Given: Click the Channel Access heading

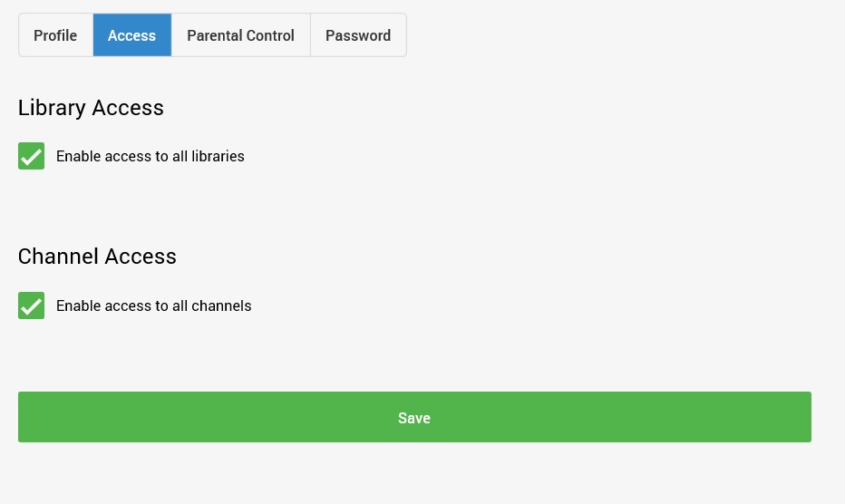Looking at the screenshot, I should [x=97, y=257].
